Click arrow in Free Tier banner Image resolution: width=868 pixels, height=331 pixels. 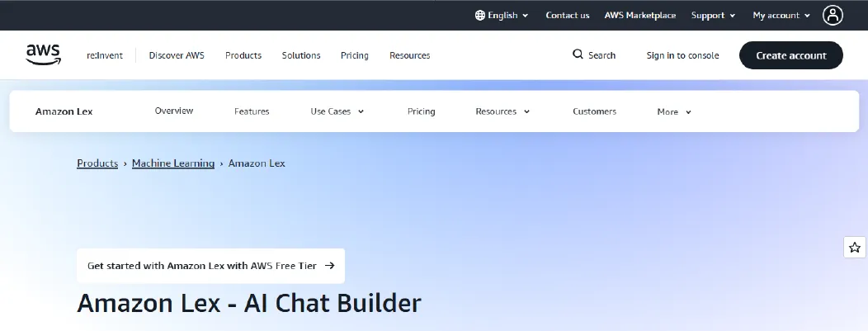330,266
